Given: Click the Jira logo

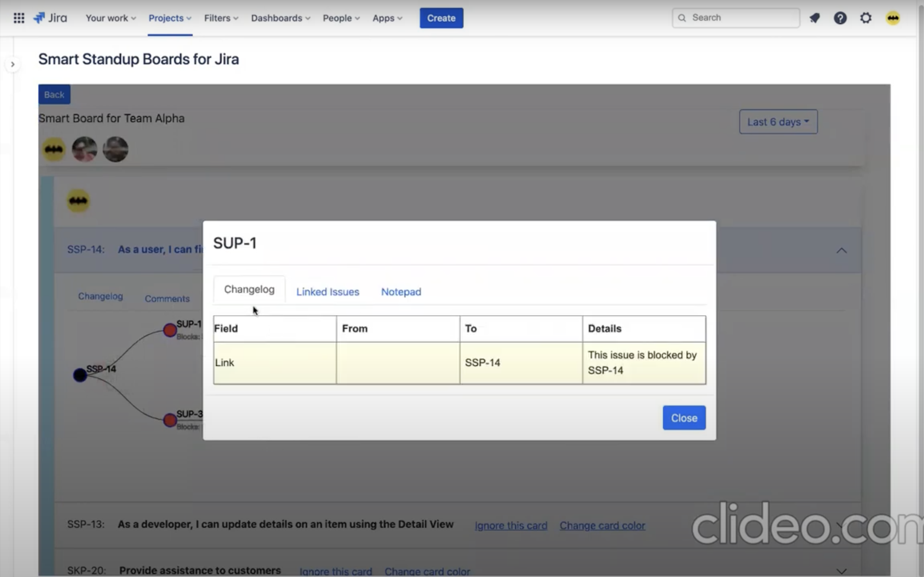Looking at the screenshot, I should (x=50, y=18).
